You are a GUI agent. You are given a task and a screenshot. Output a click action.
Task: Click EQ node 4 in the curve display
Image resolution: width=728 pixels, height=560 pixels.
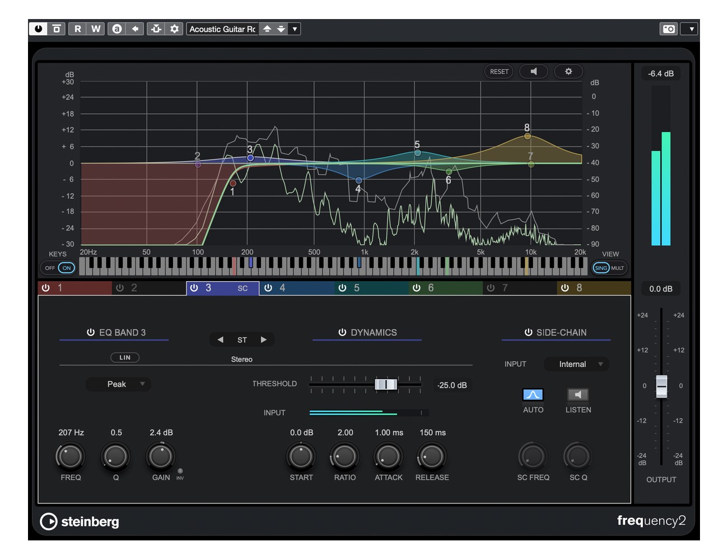click(359, 180)
